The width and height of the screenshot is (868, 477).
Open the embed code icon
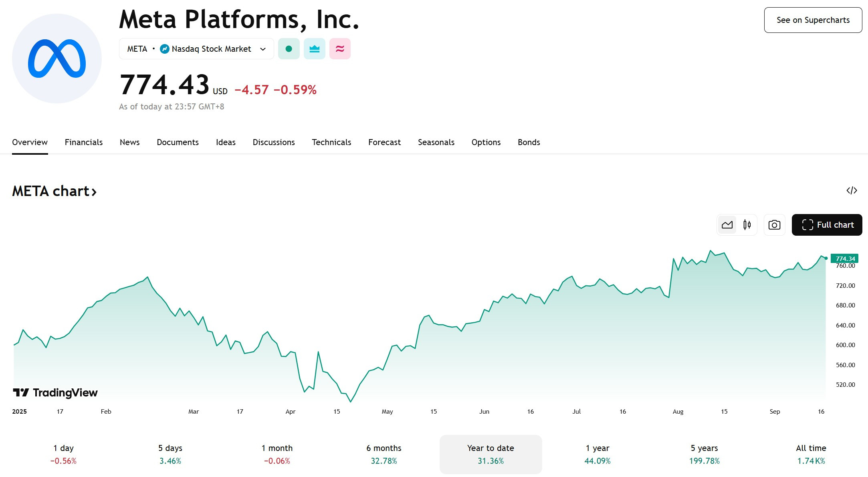point(852,191)
